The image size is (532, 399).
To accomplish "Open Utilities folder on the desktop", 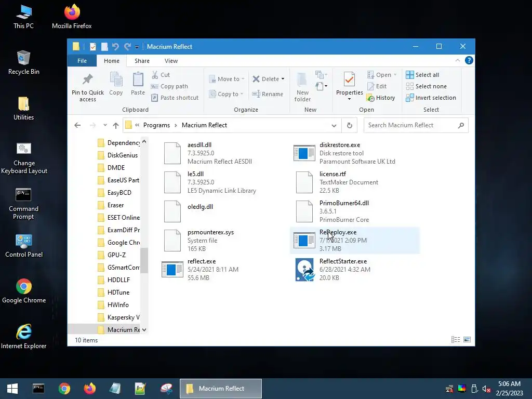I will pyautogui.click(x=23, y=109).
